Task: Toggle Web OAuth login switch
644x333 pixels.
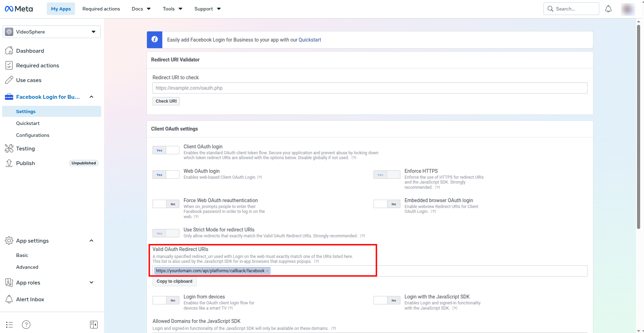Action: pyautogui.click(x=166, y=175)
